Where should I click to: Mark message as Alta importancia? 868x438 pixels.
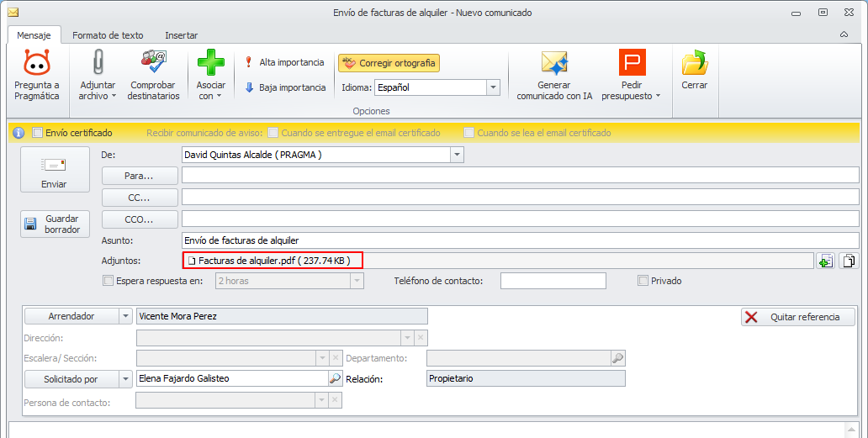284,62
